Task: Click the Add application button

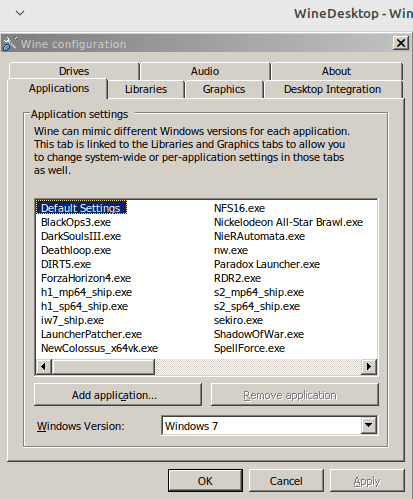Action: pos(118,395)
